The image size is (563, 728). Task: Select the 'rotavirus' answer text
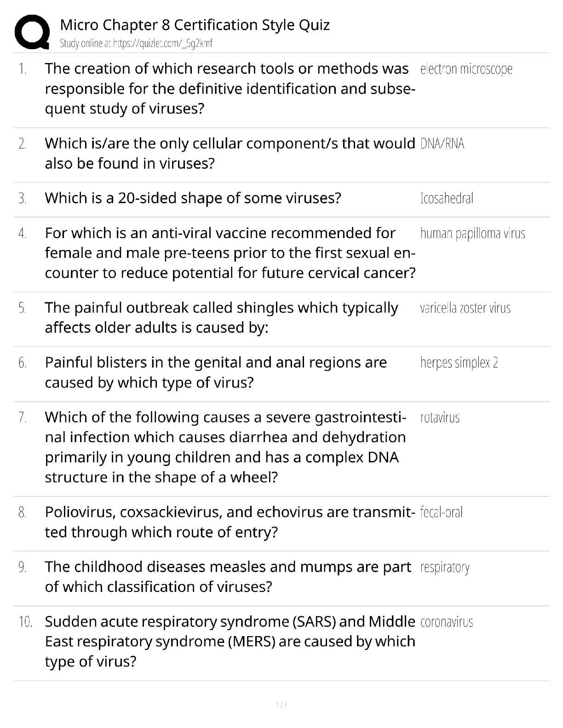point(440,417)
